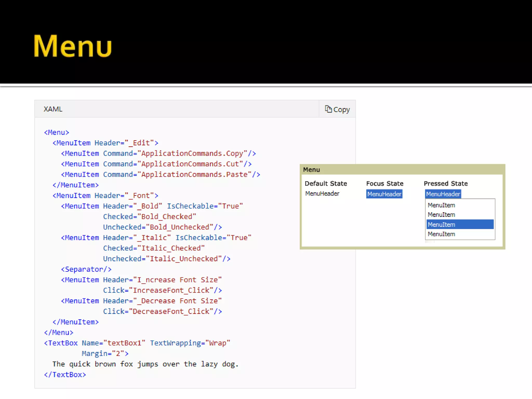Click the Margin="2" line

[105, 354]
